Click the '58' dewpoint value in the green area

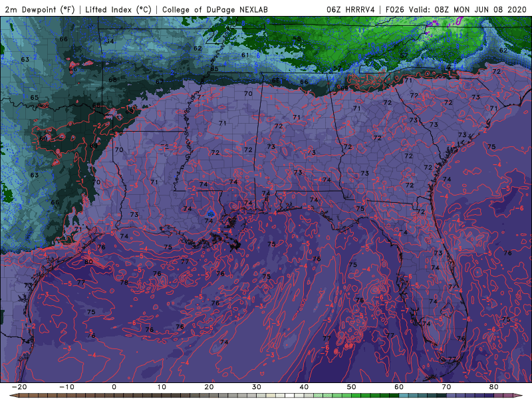(x=297, y=39)
